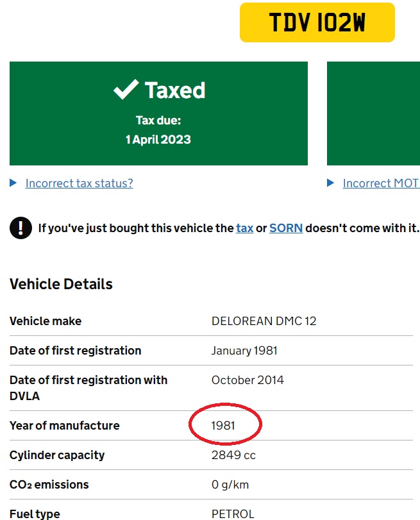The width and height of the screenshot is (420, 520).
Task: Select the DELOREAN DMC 12 vehicle make value
Action: pos(264,321)
